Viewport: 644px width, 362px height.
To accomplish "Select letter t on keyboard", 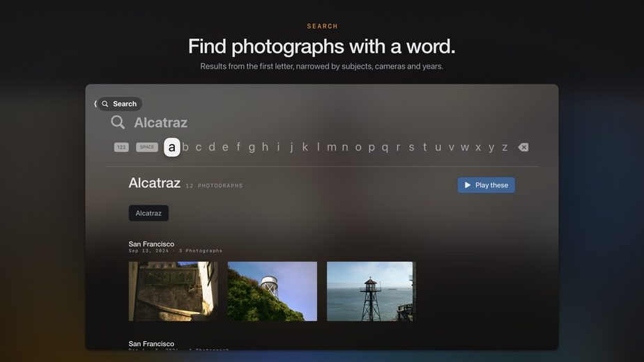I will tap(424, 147).
